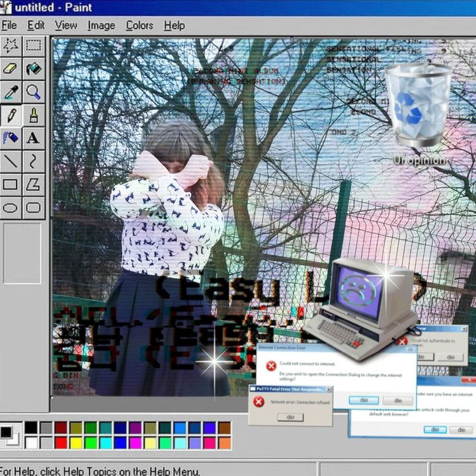Open the Colors menu
Image resolution: width=476 pixels, height=476 pixels.
139,26
